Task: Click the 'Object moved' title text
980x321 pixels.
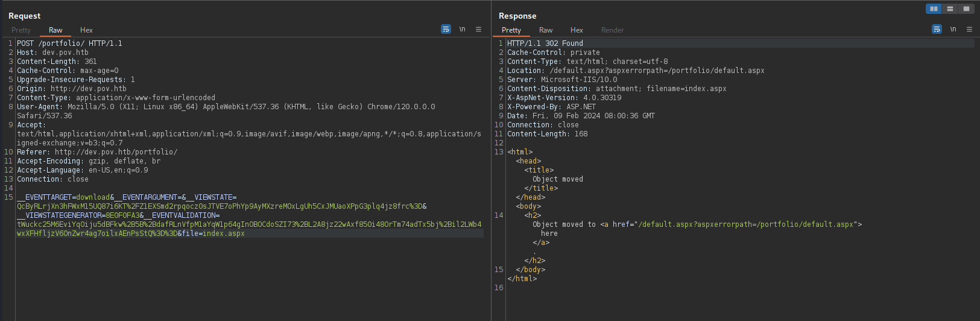Action: pos(558,179)
